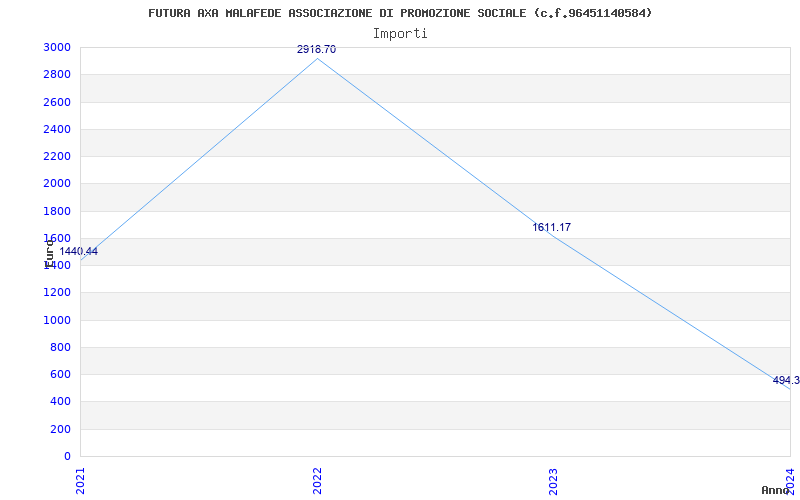Click the 1440.44 data label
This screenshot has height=500, width=800.
pyautogui.click(x=79, y=252)
